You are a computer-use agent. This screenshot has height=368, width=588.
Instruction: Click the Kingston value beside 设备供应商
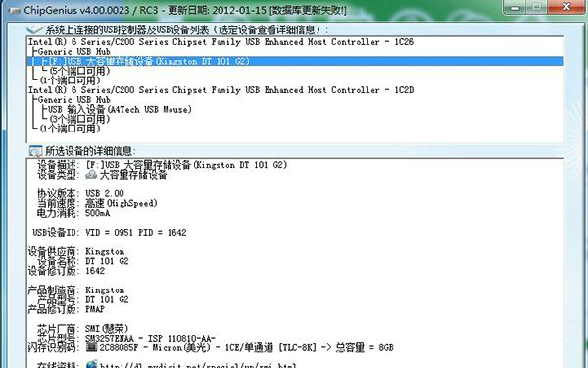point(105,251)
